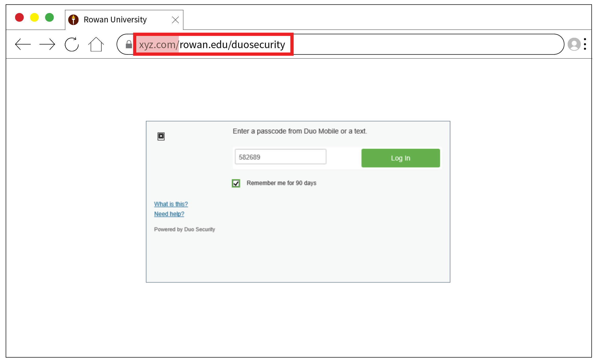The width and height of the screenshot is (600, 364).
Task: Open the What is this? link
Action: click(171, 203)
